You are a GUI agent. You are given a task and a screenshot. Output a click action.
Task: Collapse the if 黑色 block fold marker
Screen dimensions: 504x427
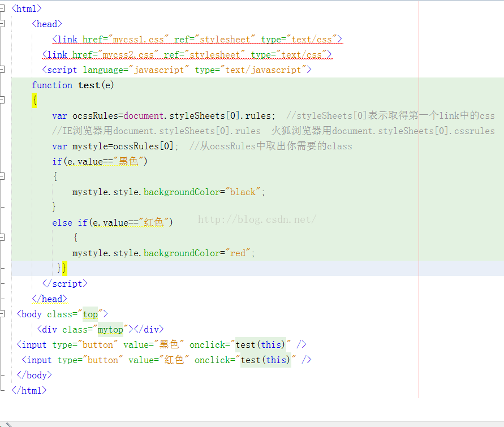click(2, 176)
